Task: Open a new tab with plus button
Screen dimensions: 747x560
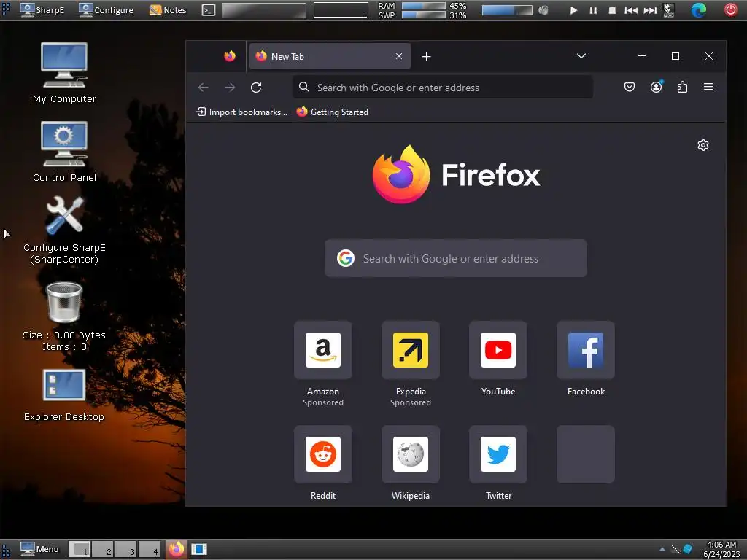Action: [426, 57]
